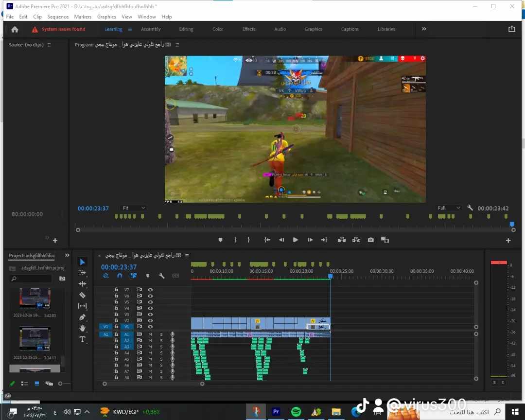Select the Track Select Forward tool
This screenshot has width=525, height=420.
coord(82,273)
